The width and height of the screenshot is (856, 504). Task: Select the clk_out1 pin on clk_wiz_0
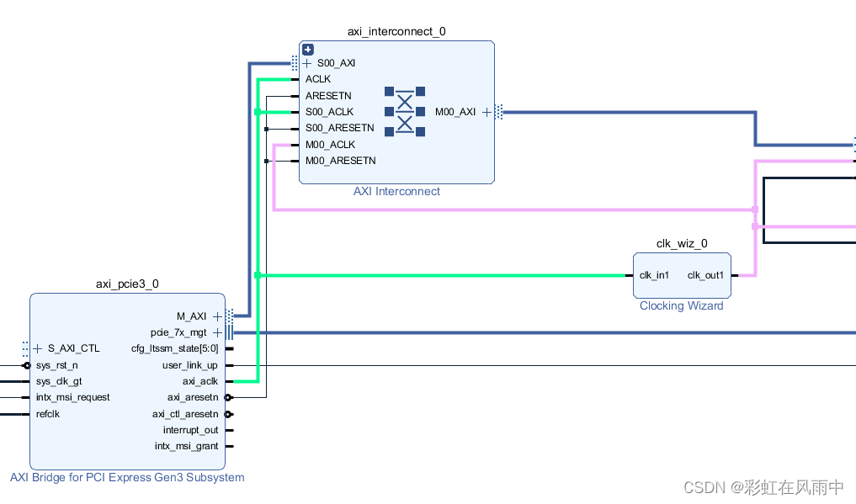706,275
